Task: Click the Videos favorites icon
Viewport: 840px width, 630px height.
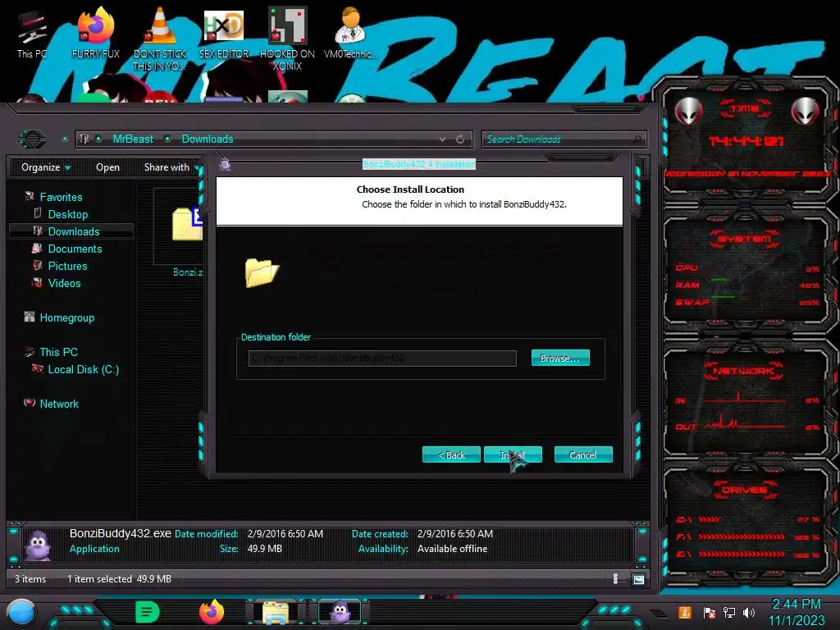Action: click(x=37, y=282)
